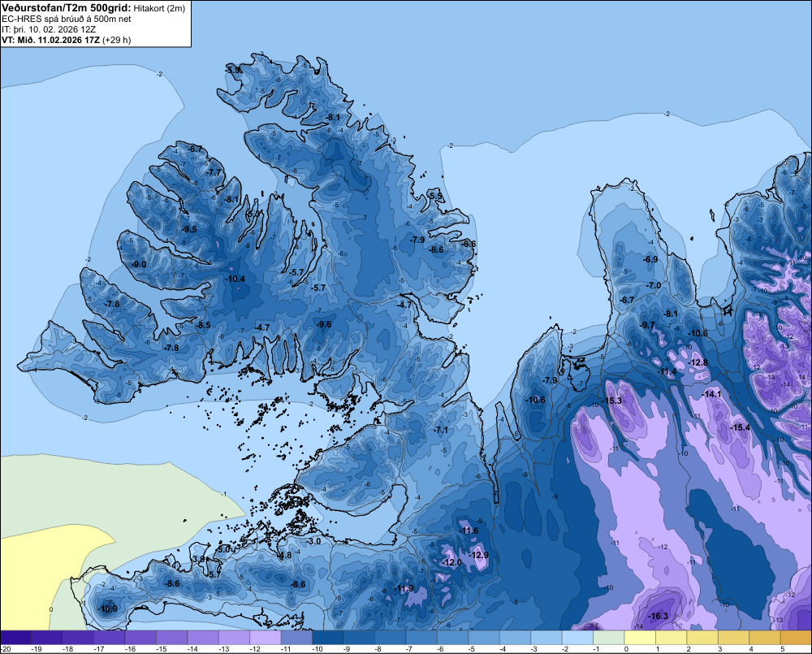Viewport: 812px width, 654px height.
Task: Click the -8.5 temperature value
Action: [x=203, y=325]
